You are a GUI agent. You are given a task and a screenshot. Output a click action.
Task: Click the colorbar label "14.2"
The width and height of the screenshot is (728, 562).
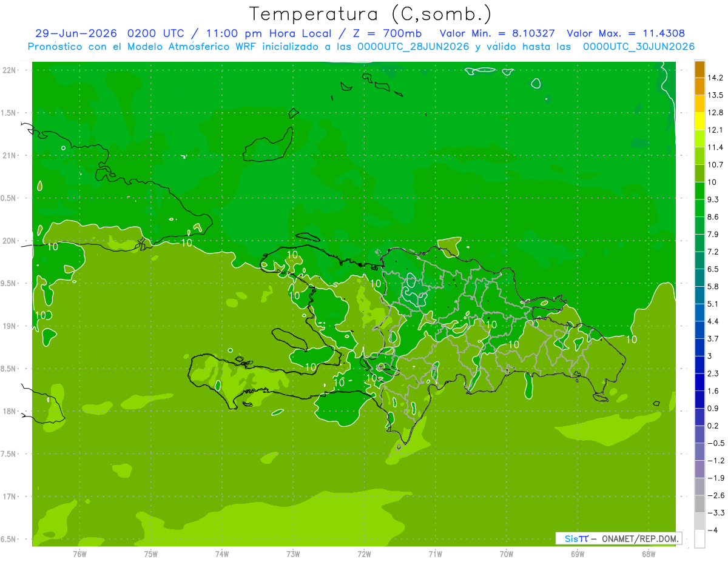pyautogui.click(x=716, y=78)
